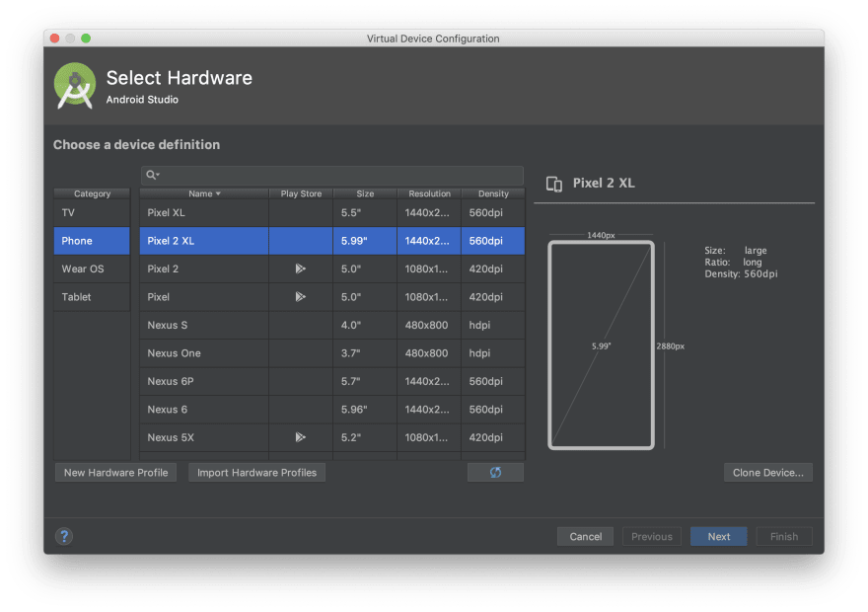Click the Size column header
The image size is (868, 612).
(365, 193)
